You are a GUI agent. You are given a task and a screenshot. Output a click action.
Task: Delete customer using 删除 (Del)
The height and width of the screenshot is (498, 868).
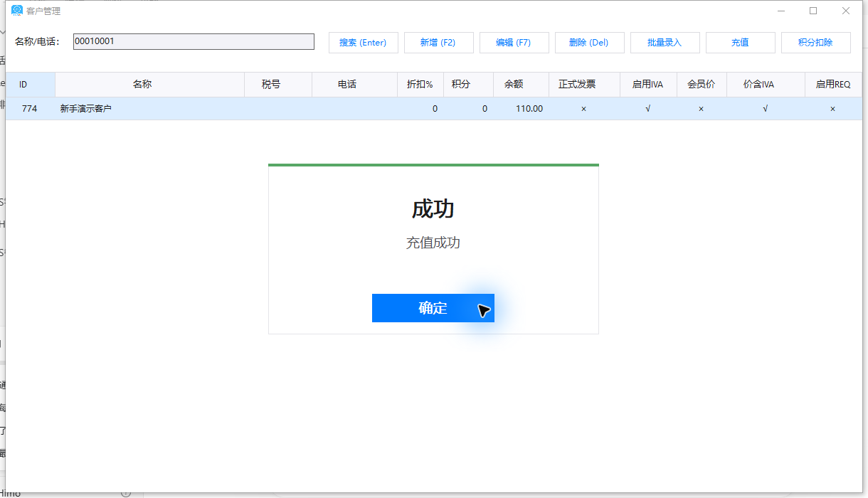pos(589,43)
